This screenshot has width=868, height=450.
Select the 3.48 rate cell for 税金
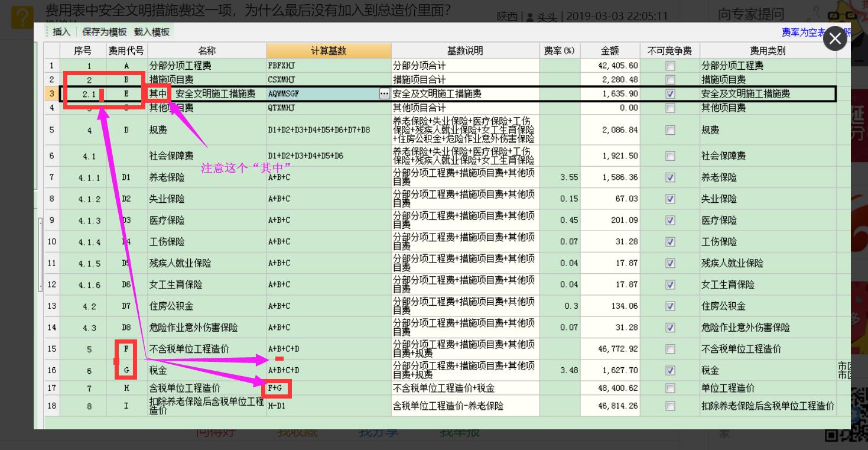point(560,370)
